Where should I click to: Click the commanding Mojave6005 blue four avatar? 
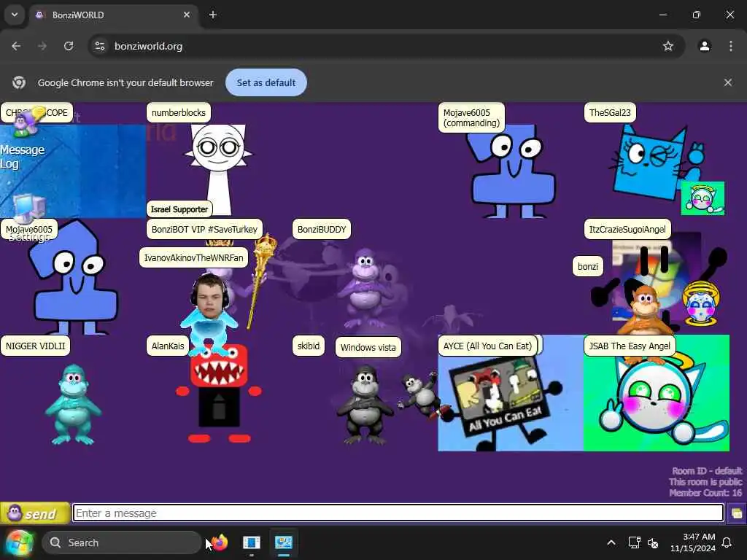(x=514, y=172)
